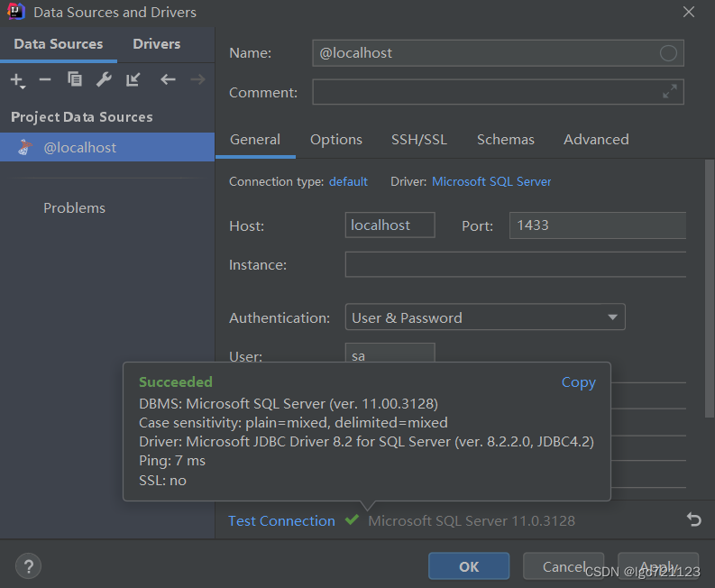
Task: Click the Project Data Sources heading
Action: (82, 117)
